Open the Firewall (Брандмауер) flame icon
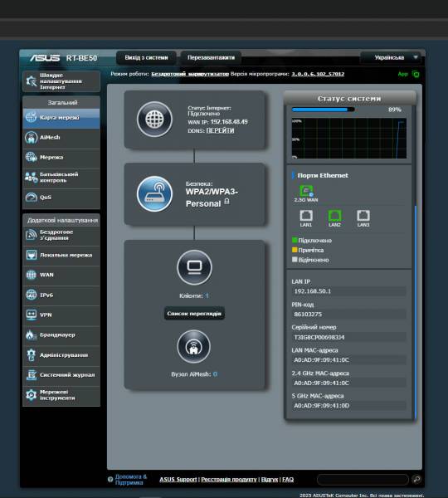 32,334
